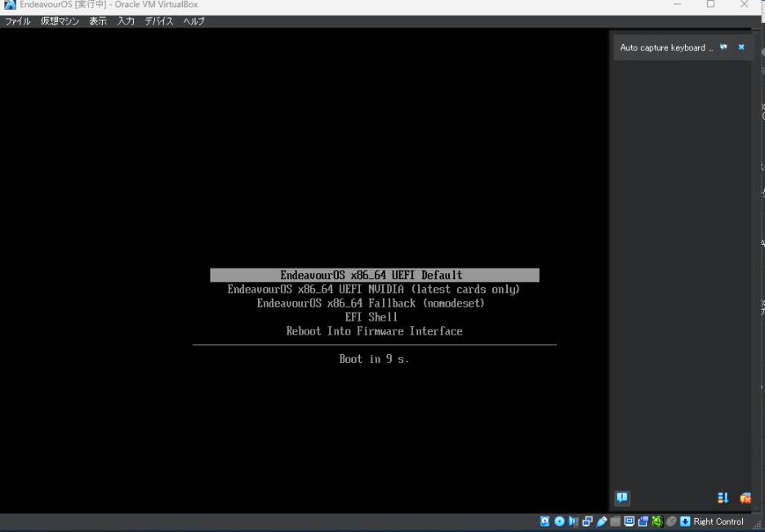Click the display status icon
765x532 pixels.
tap(629, 521)
